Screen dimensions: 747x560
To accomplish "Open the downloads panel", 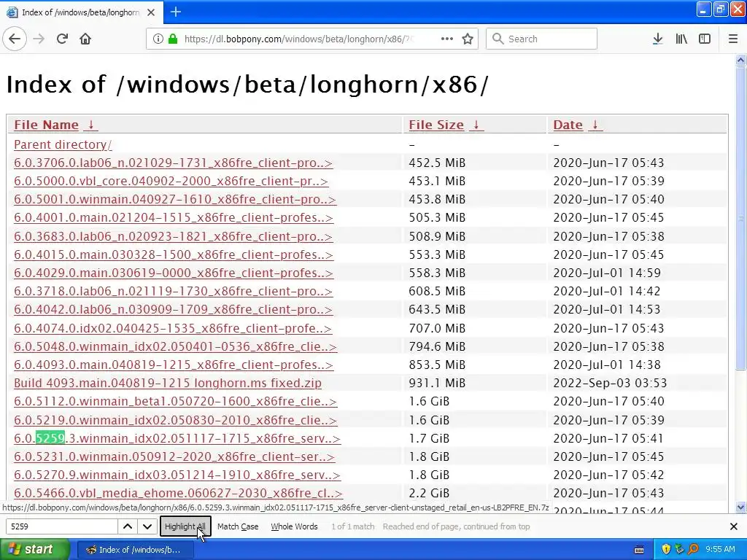I will (657, 39).
